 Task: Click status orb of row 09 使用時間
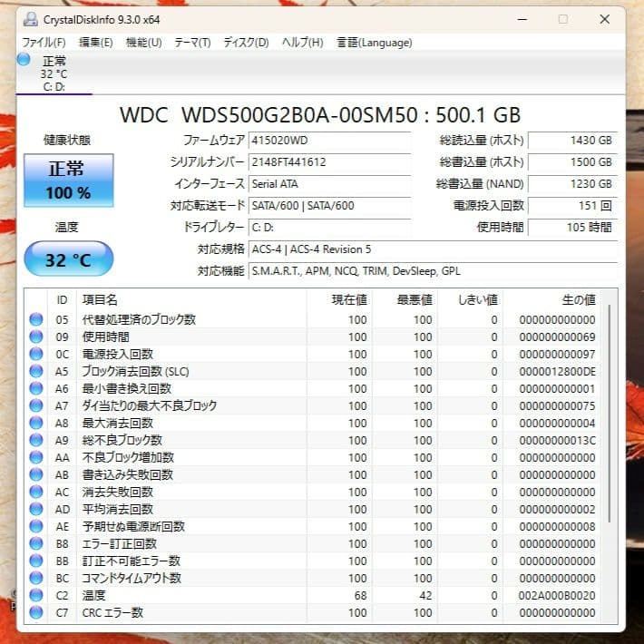pos(36,337)
